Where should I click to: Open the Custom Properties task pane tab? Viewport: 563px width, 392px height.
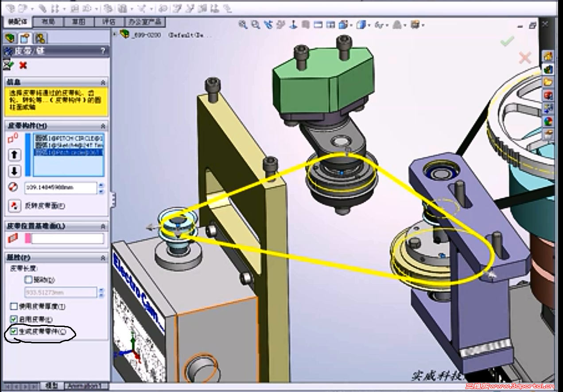(x=548, y=134)
